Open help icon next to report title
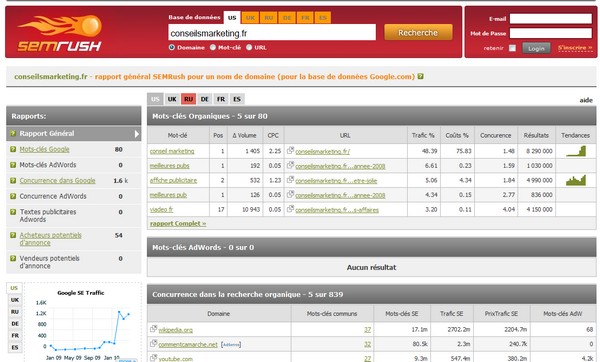The image size is (600, 362). (x=421, y=76)
